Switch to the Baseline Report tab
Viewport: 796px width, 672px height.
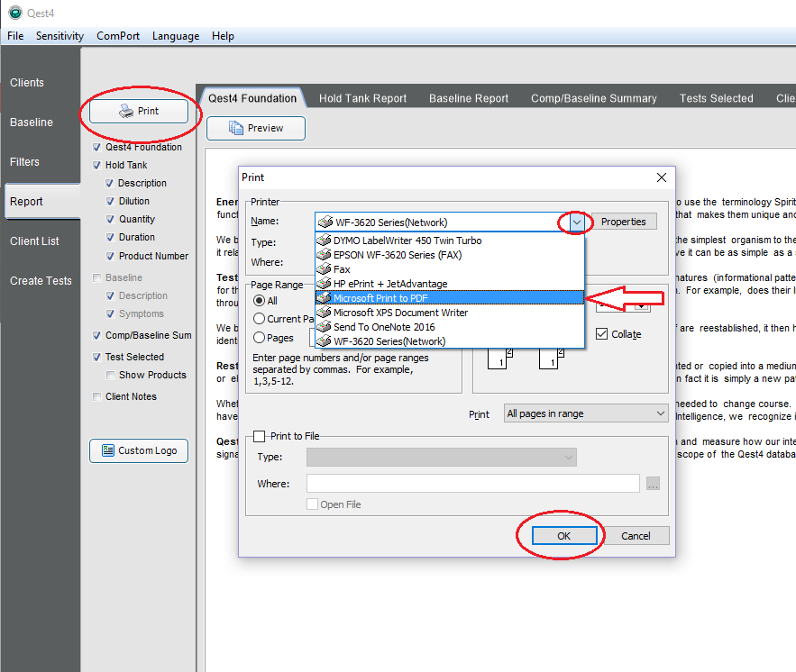[x=469, y=98]
